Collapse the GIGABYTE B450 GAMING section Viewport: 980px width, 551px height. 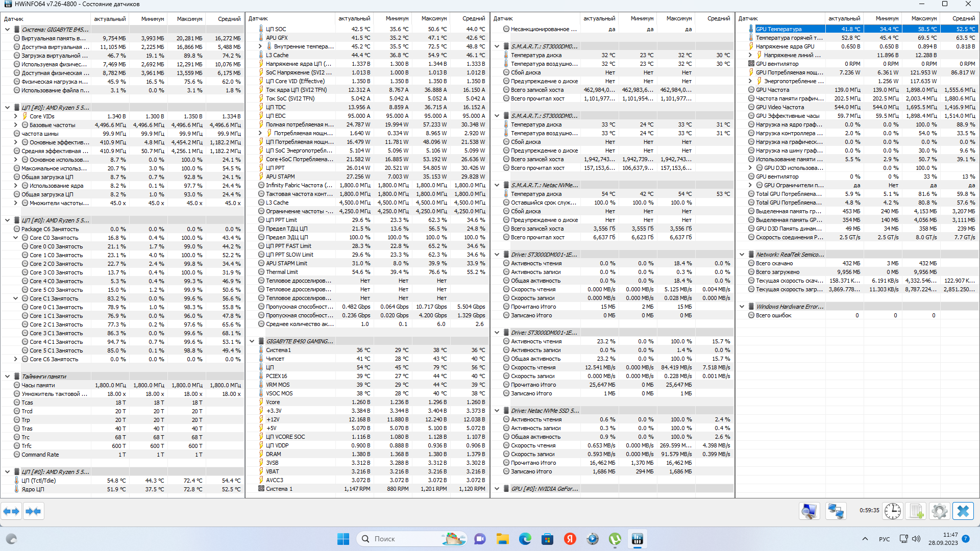[252, 341]
